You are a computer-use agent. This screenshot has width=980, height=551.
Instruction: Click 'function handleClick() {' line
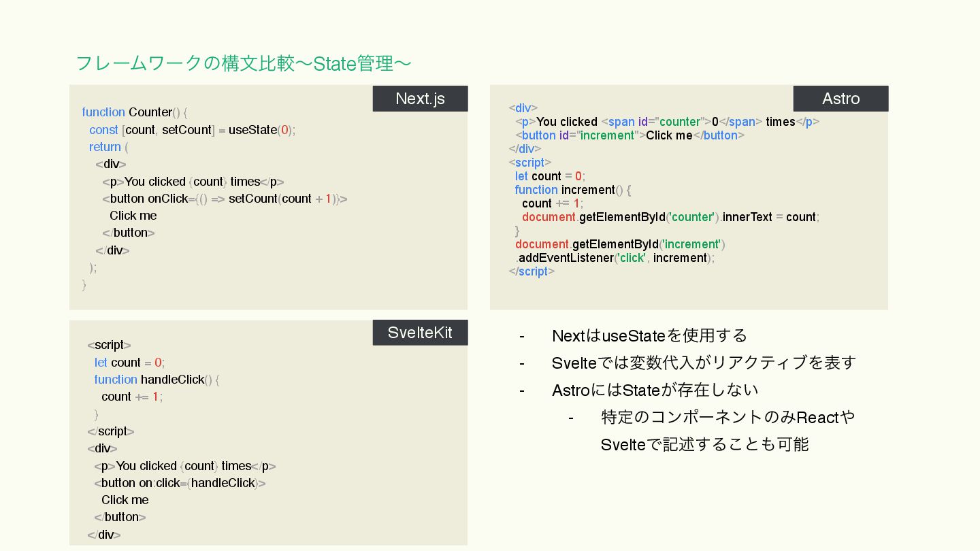coord(157,380)
